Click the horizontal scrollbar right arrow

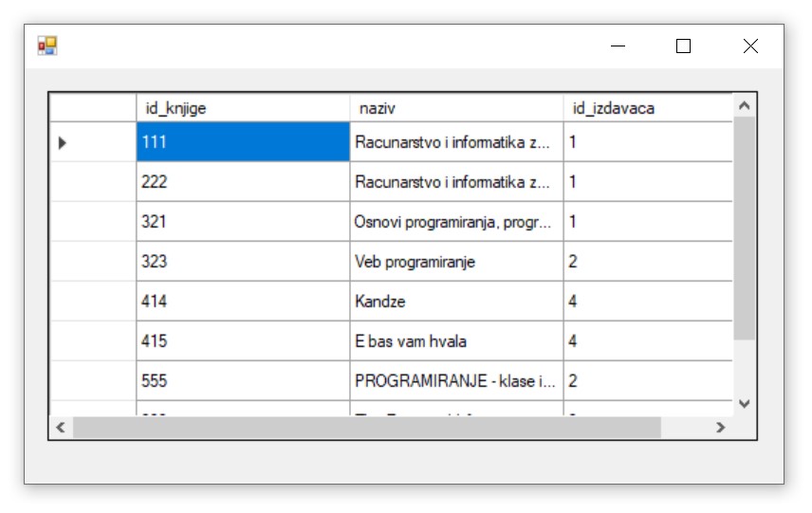(x=720, y=428)
